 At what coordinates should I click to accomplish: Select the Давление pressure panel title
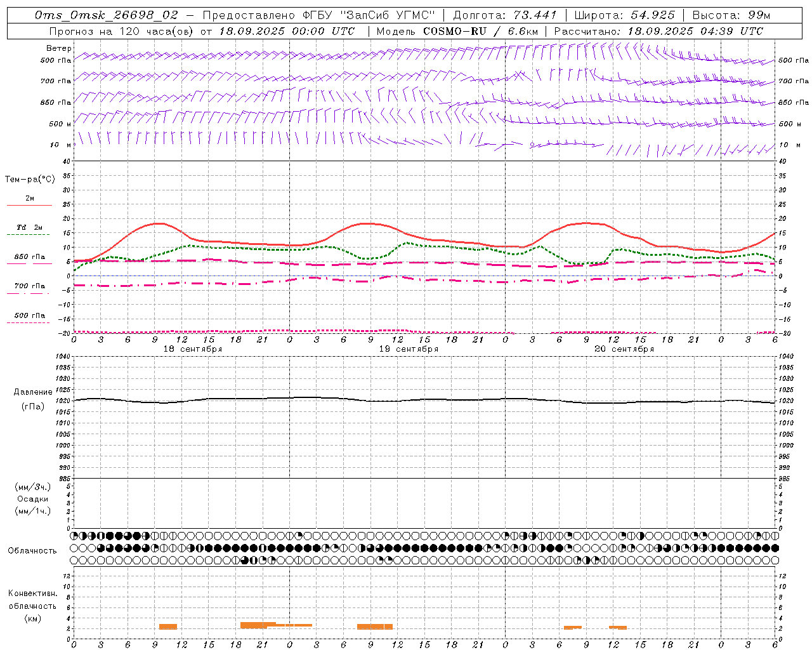click(x=33, y=392)
